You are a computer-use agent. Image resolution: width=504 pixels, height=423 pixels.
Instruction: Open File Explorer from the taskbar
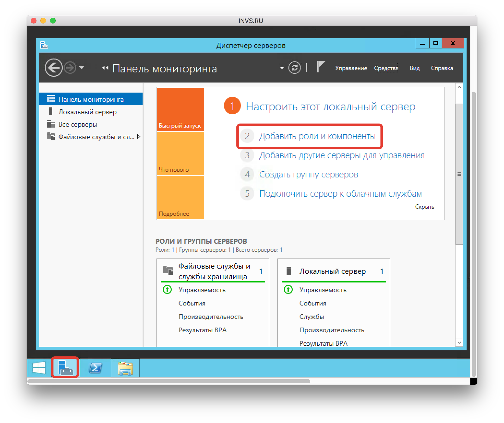click(x=125, y=368)
